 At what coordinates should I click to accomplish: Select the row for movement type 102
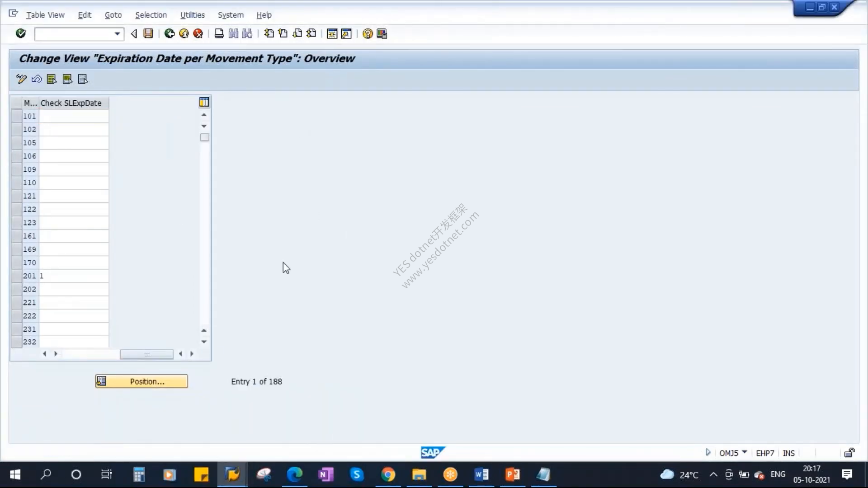click(16, 129)
